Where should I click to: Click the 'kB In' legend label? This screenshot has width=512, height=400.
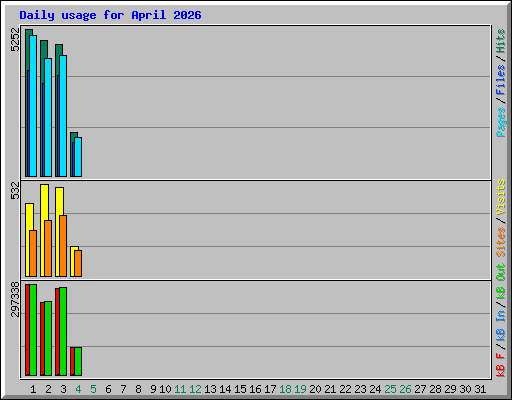[x=501, y=325]
